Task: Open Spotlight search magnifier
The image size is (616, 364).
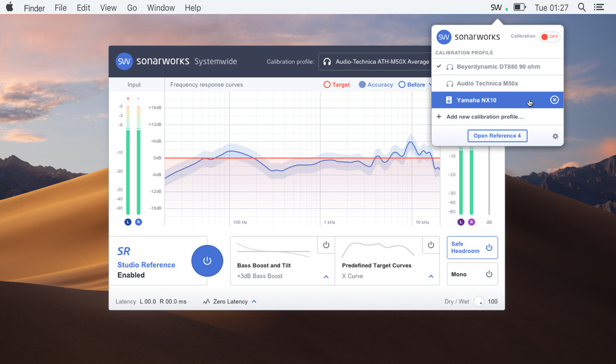Action: coord(582,8)
